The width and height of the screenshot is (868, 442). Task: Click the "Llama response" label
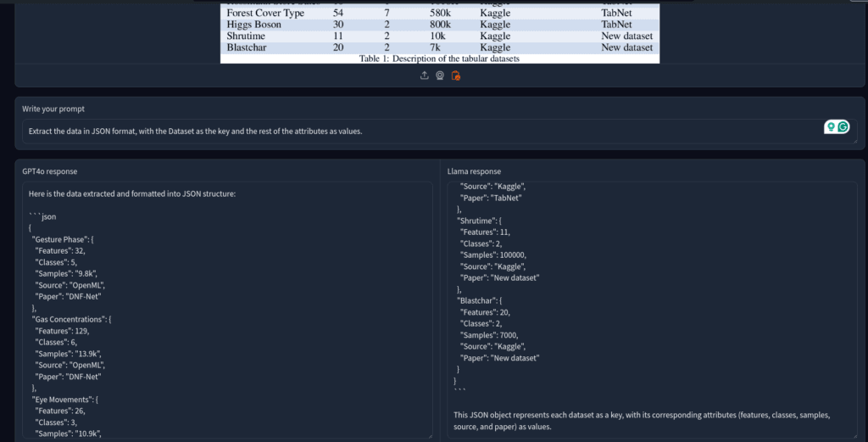[474, 171]
